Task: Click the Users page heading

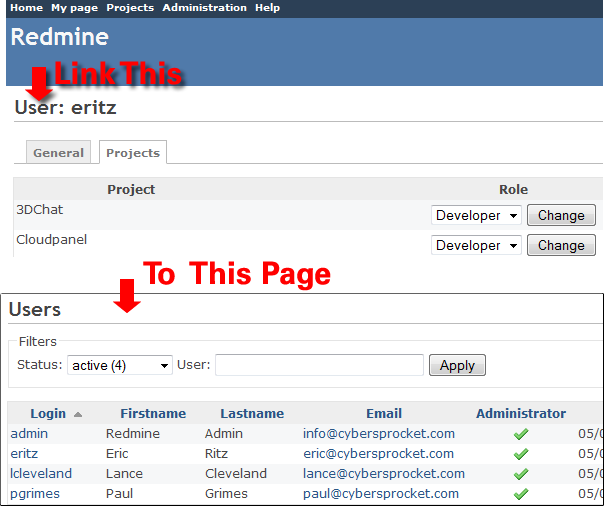Action: pyautogui.click(x=35, y=309)
